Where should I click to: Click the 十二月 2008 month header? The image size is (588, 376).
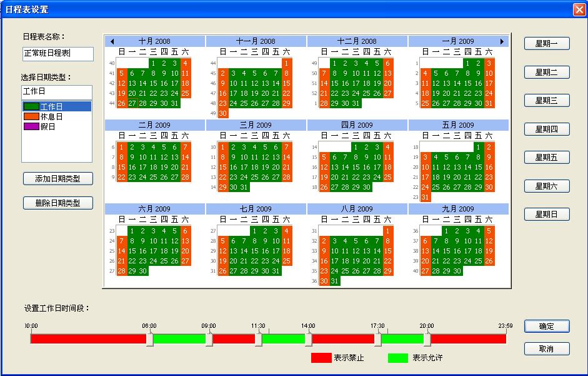357,41
